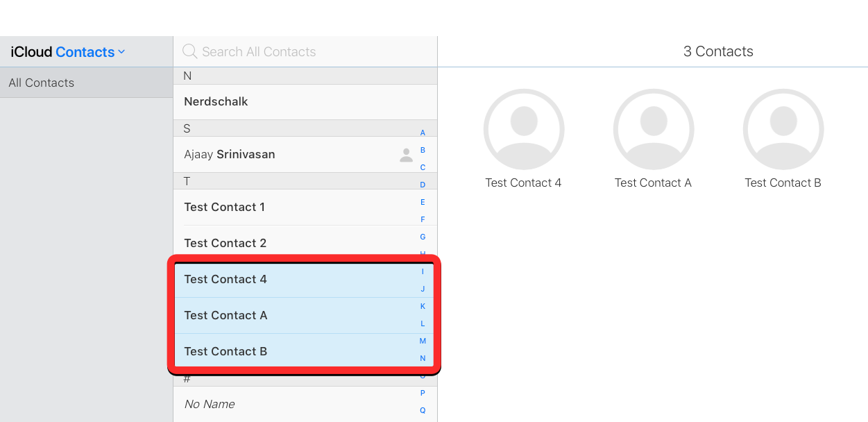Click the Test Contact 4 avatar

[524, 129]
